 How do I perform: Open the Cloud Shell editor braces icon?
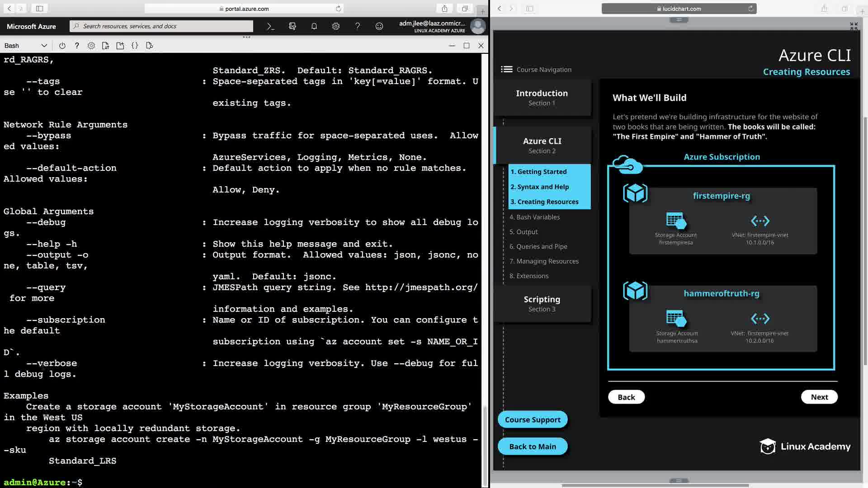[x=135, y=46]
